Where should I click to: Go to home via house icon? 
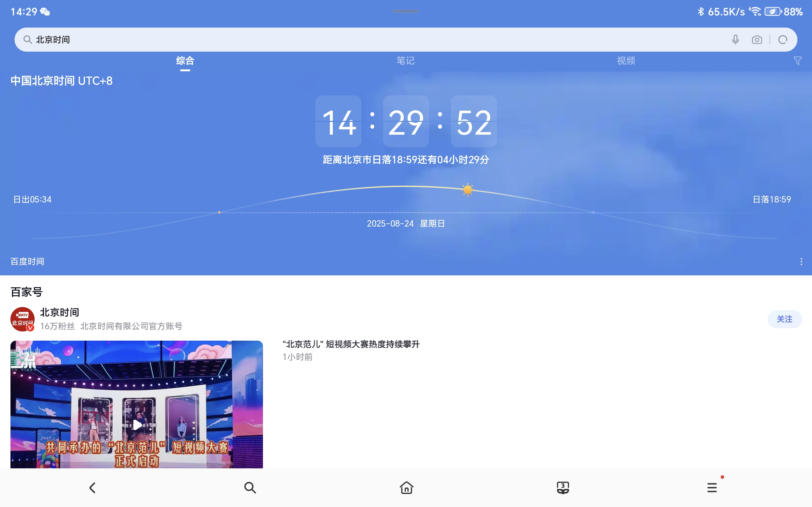click(x=406, y=488)
